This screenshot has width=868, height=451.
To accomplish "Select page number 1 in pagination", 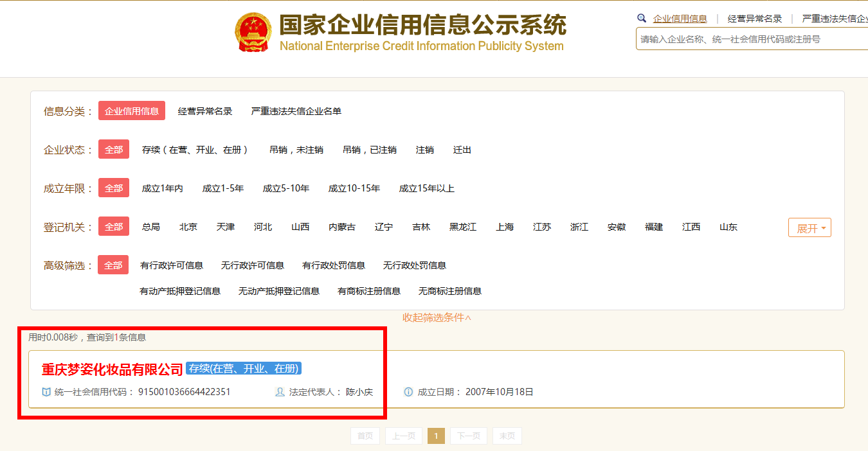I will (x=436, y=436).
